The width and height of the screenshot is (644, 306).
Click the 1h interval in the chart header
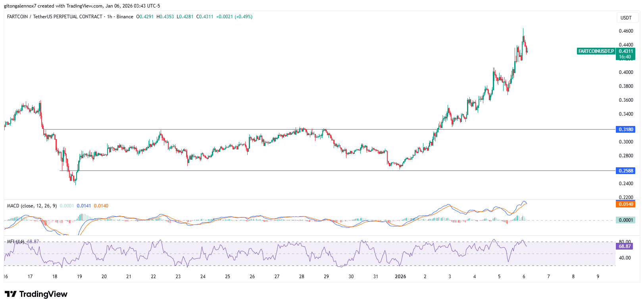[x=110, y=17]
